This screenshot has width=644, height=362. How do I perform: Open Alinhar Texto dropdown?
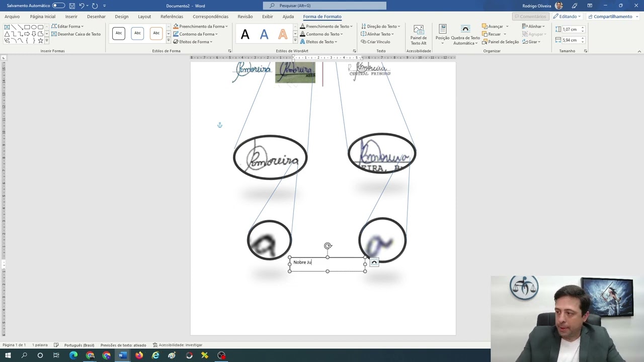click(377, 34)
